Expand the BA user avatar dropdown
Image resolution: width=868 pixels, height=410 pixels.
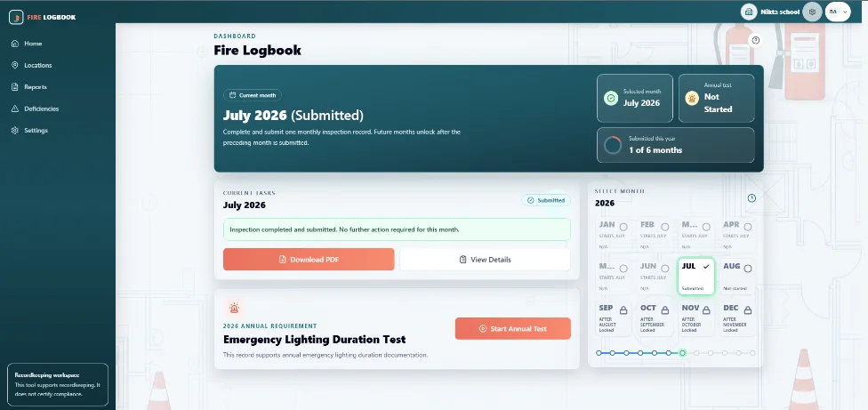(838, 12)
